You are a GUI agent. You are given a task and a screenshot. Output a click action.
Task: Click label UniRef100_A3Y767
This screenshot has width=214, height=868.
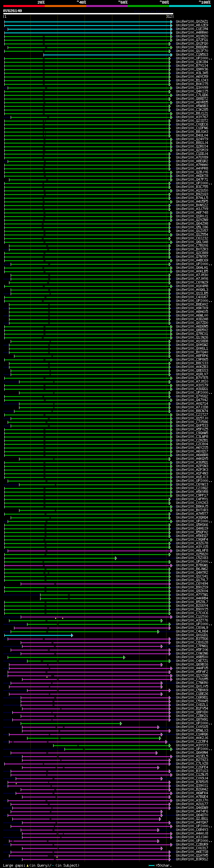pyautogui.click(x=192, y=117)
